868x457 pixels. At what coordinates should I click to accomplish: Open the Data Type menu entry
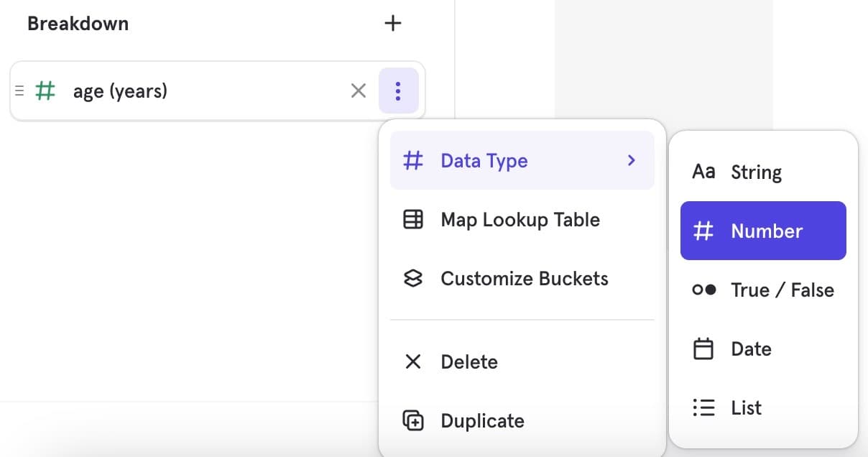(484, 161)
